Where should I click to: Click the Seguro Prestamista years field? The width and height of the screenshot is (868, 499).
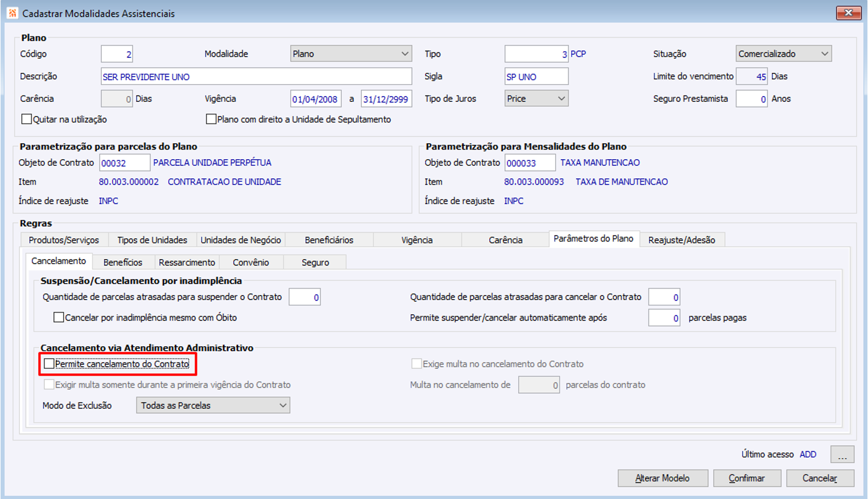(x=751, y=98)
